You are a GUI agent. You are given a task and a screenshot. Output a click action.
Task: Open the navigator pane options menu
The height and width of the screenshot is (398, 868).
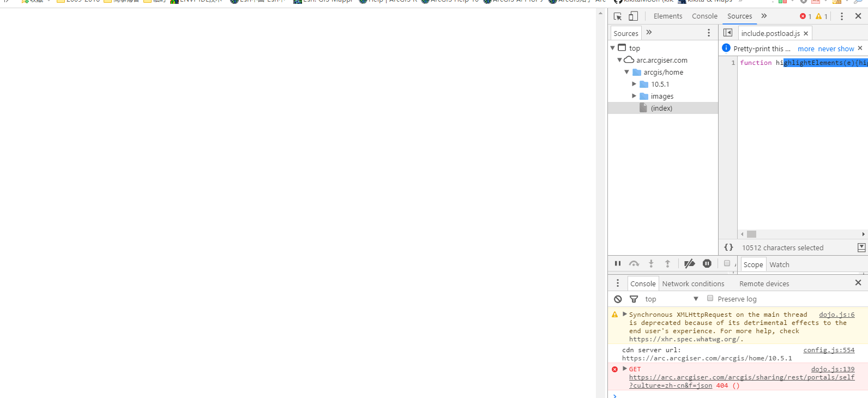click(709, 33)
